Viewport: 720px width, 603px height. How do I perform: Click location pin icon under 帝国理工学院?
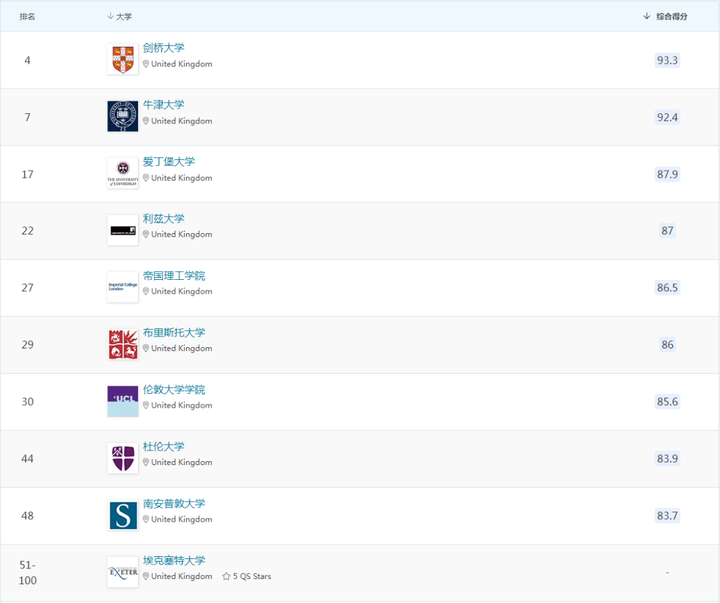(x=146, y=291)
